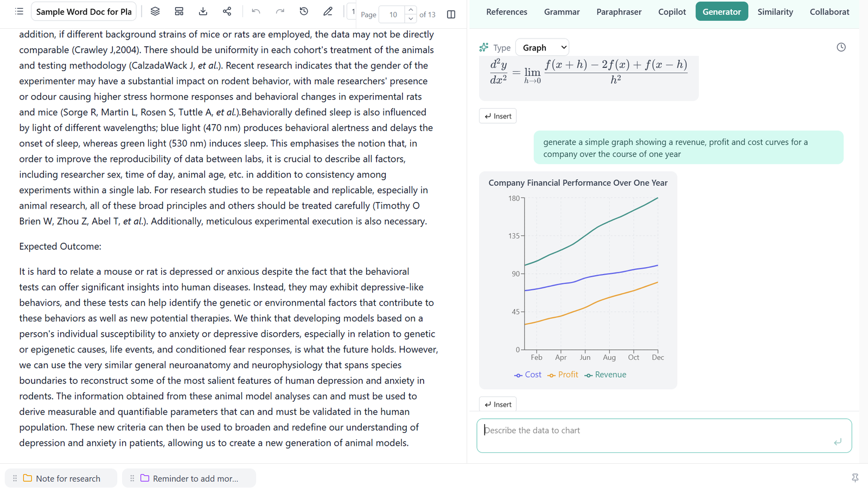Screen dimensions: 868x492
Task: Submit the chart prompt with return arrow
Action: coord(838,442)
